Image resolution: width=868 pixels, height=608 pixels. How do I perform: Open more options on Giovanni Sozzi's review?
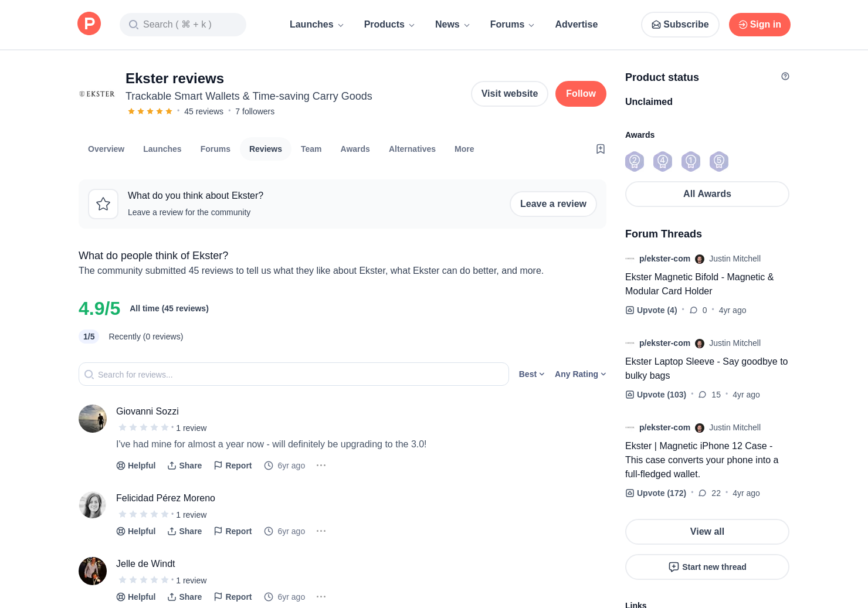(x=321, y=465)
